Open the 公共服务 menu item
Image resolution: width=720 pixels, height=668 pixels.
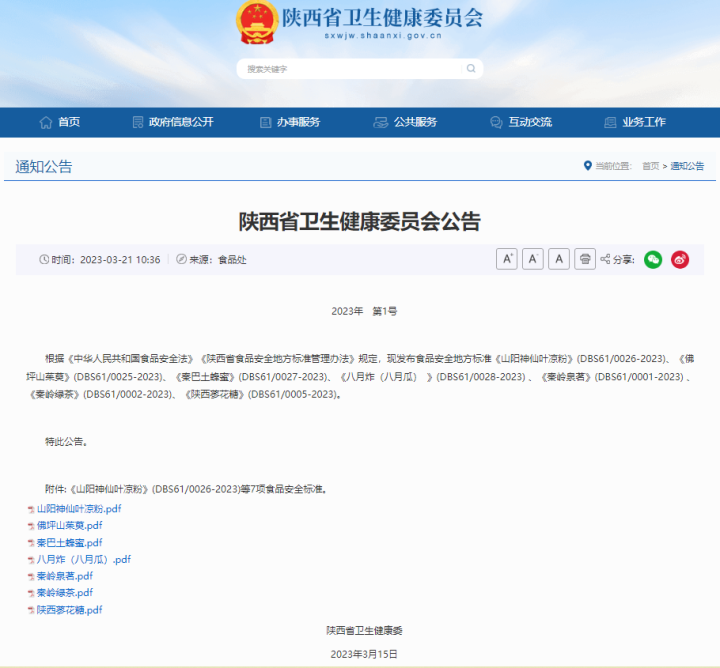point(405,122)
